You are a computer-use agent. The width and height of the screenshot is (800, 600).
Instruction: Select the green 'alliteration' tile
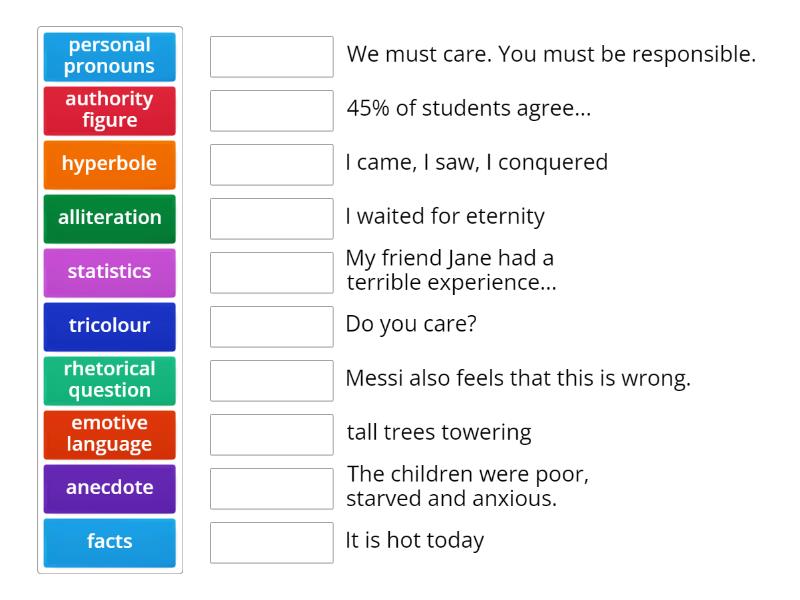(x=109, y=218)
